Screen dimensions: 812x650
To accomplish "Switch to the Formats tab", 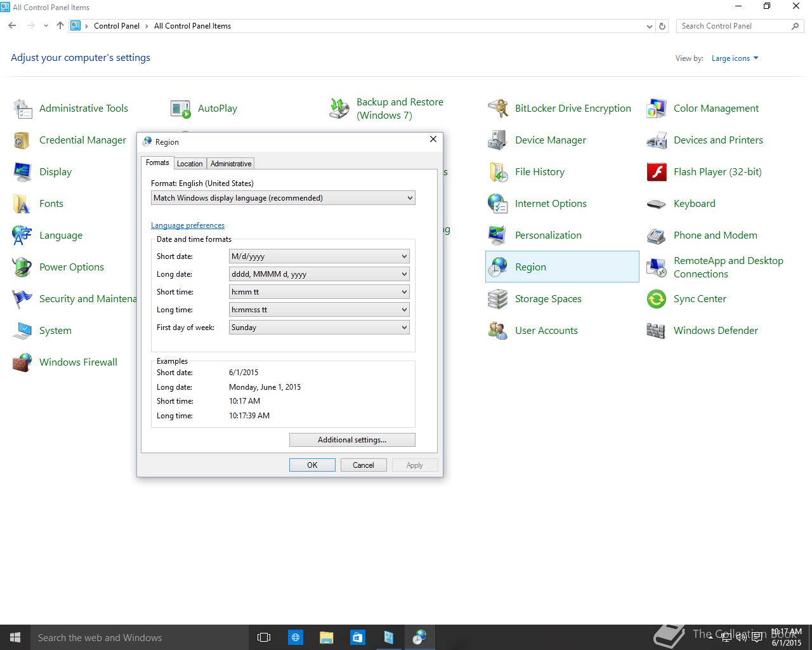I will [x=157, y=162].
